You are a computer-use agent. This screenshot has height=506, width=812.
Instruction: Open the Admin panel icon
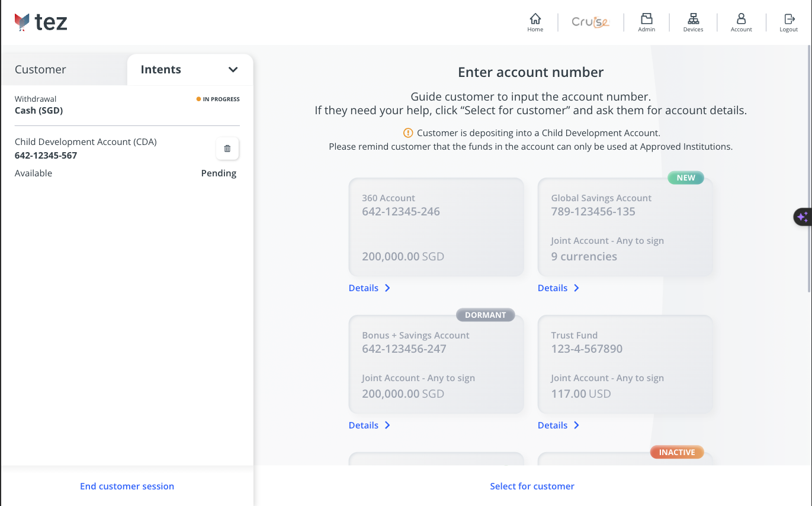(x=646, y=22)
